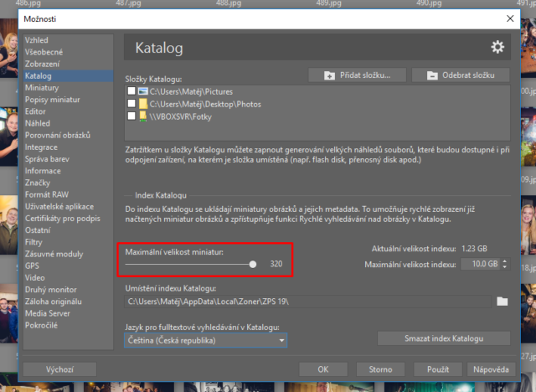Click the 1.23 GB current index size value
Screen dimensions: 536x392
[x=474, y=249]
